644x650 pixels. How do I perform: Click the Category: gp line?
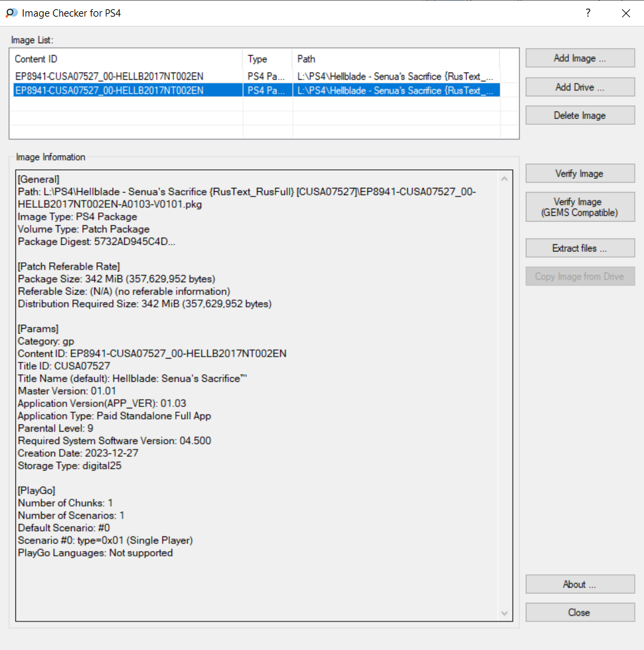pos(46,341)
